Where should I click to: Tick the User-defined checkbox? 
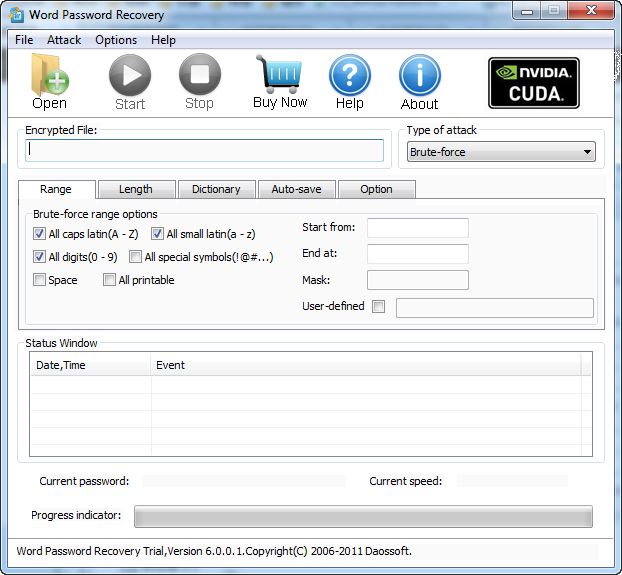(378, 306)
